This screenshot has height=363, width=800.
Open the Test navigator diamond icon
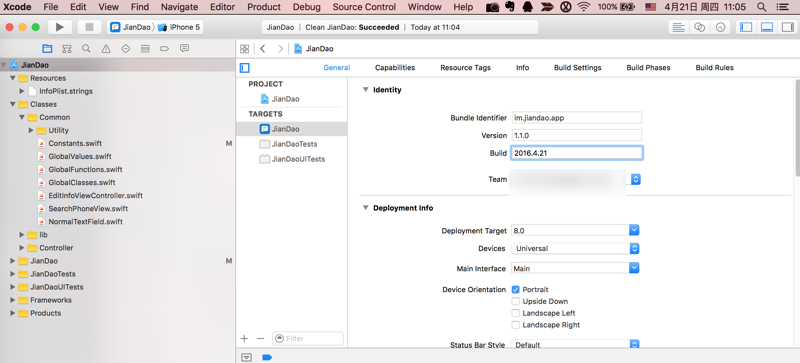pos(126,49)
